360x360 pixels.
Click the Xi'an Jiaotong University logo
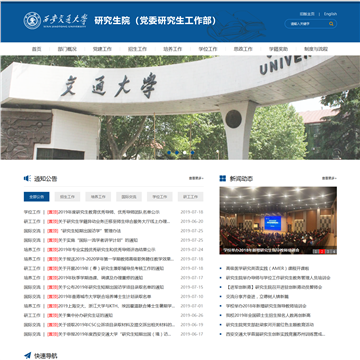click(55, 21)
